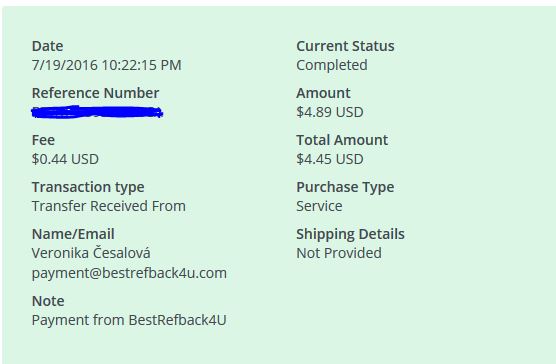Click the Purchase Type label
556x364 pixels.
click(x=345, y=187)
